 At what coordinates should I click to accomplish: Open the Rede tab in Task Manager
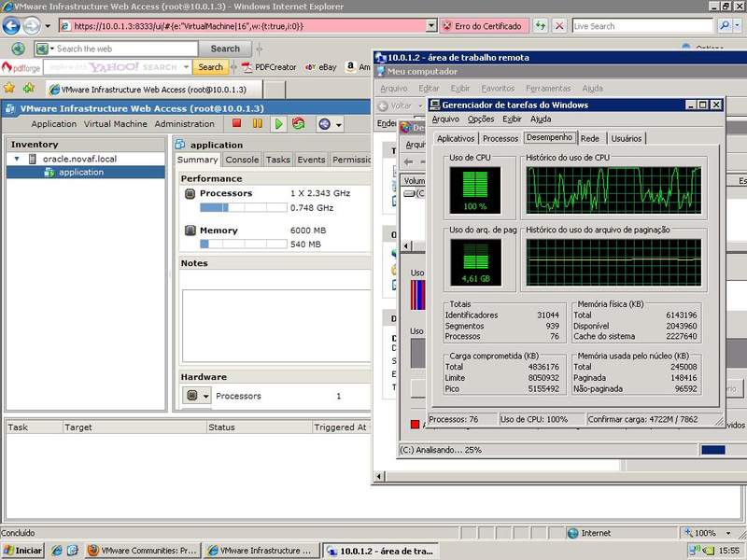pos(590,138)
